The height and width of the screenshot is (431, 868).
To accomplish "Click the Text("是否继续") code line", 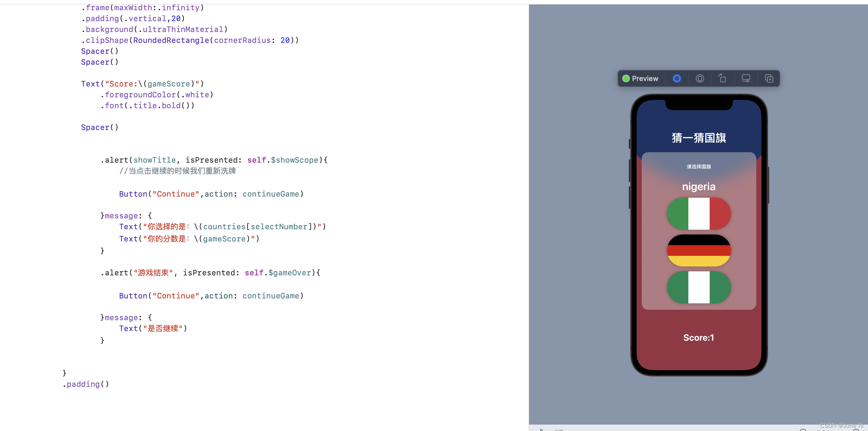I will (153, 328).
